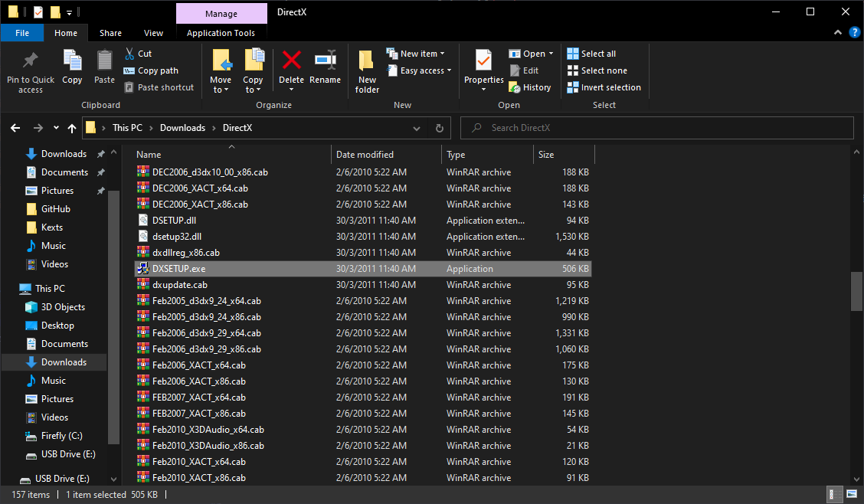Expand the New item dropdown
Screen dimensions: 864x504
418,54
